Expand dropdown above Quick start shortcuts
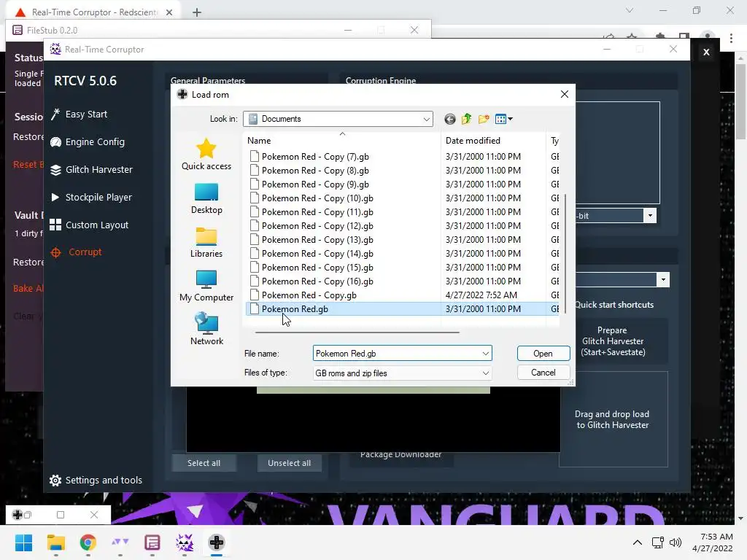The image size is (747, 560). coord(663,280)
